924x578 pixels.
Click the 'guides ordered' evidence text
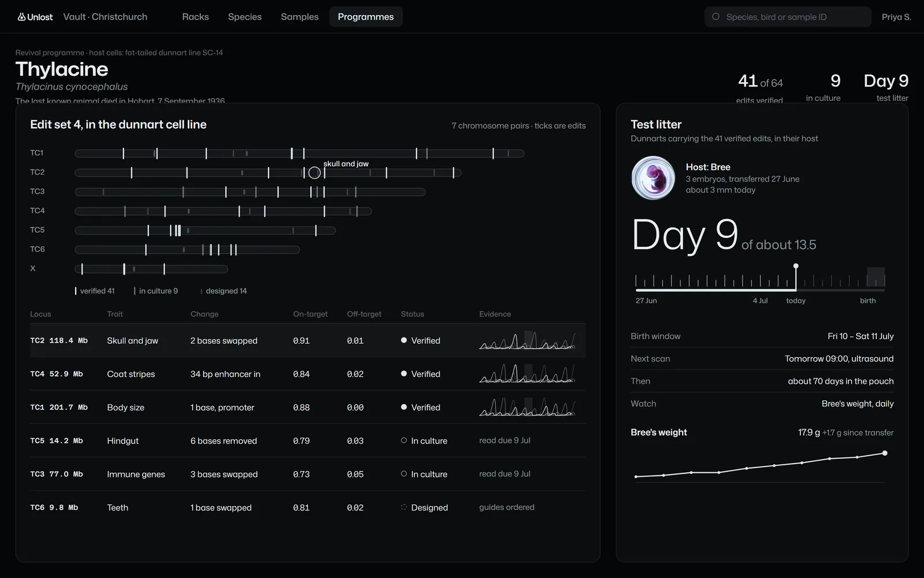506,507
